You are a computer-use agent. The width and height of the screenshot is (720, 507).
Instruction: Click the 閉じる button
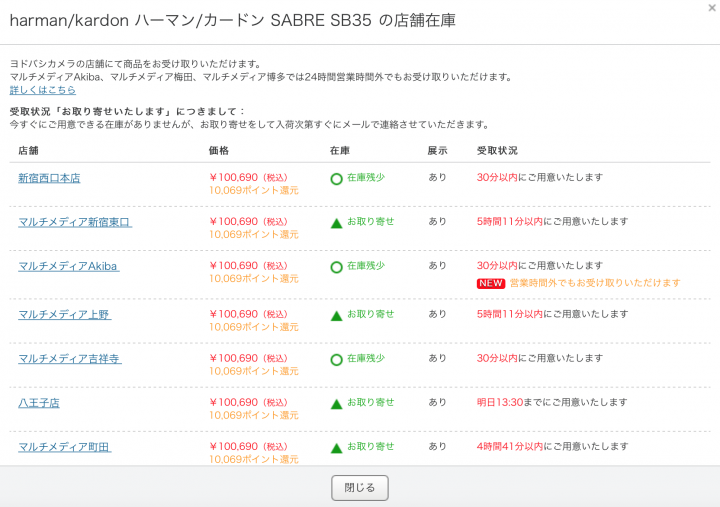point(360,488)
